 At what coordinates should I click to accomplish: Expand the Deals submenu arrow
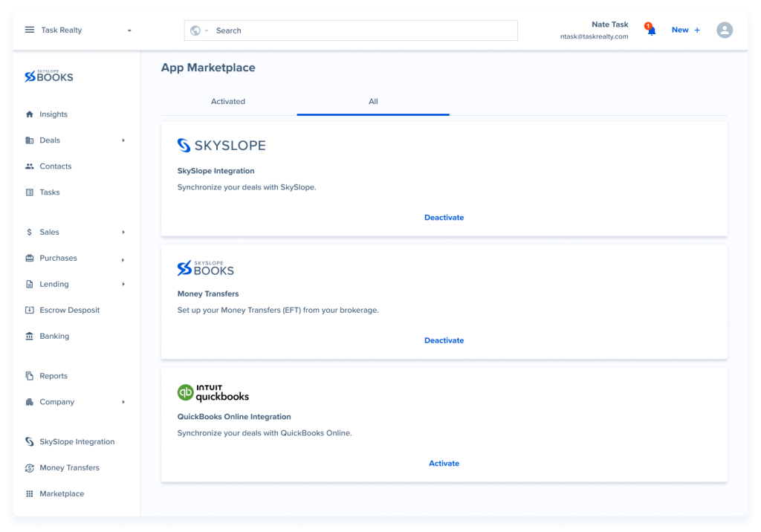[x=123, y=140]
